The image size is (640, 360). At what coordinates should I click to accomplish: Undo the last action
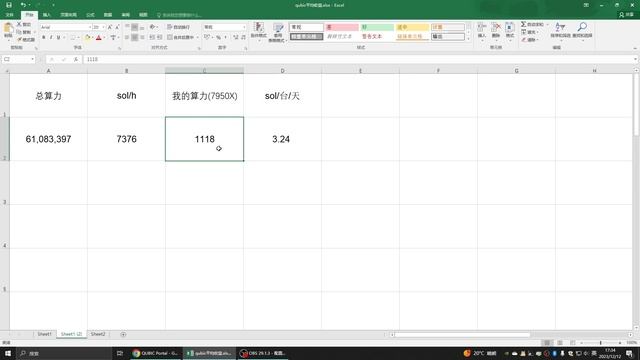point(23,5)
